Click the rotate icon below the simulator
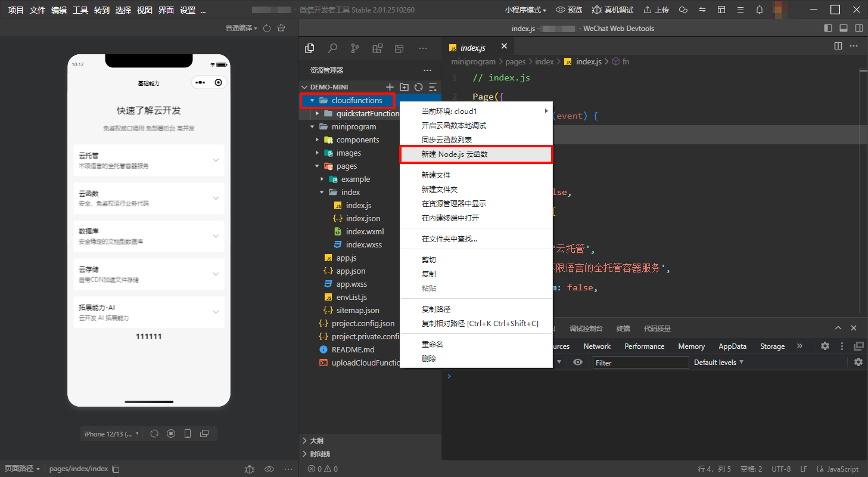868x477 pixels. tap(154, 433)
